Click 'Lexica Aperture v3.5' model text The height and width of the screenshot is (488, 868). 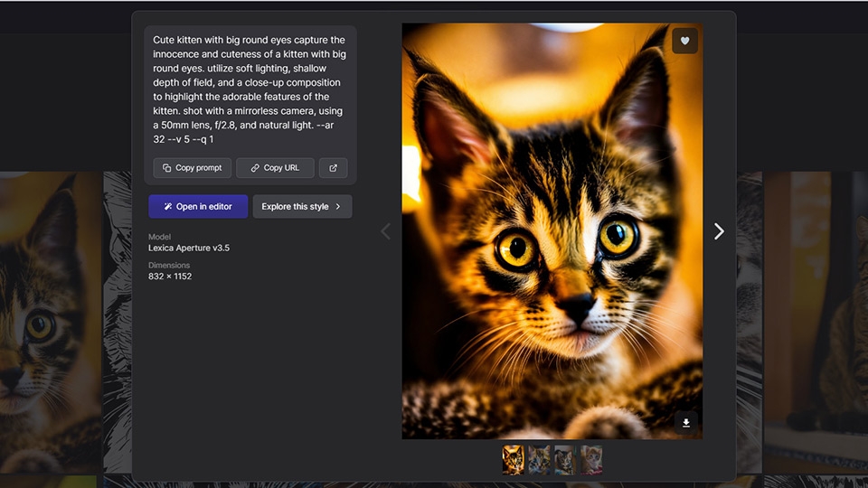pyautogui.click(x=189, y=248)
